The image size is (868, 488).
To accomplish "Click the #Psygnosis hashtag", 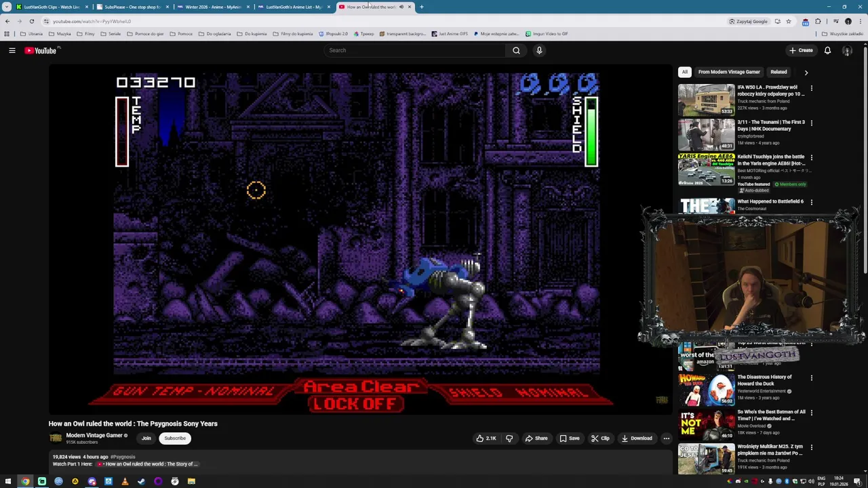I will coord(123,457).
